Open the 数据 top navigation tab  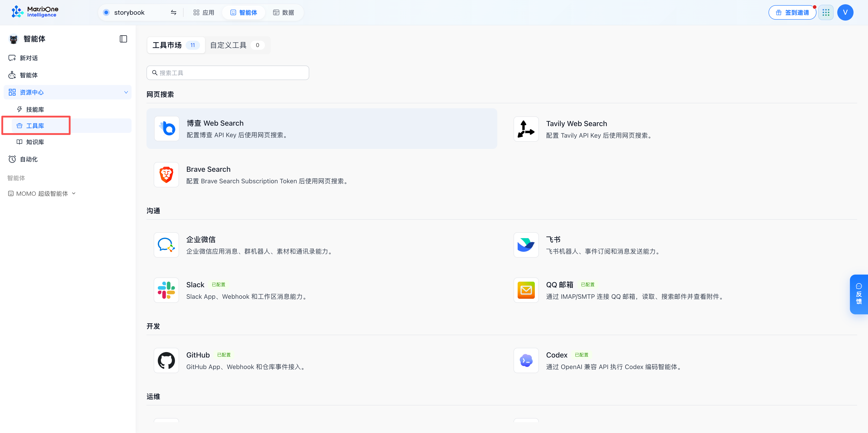283,12
